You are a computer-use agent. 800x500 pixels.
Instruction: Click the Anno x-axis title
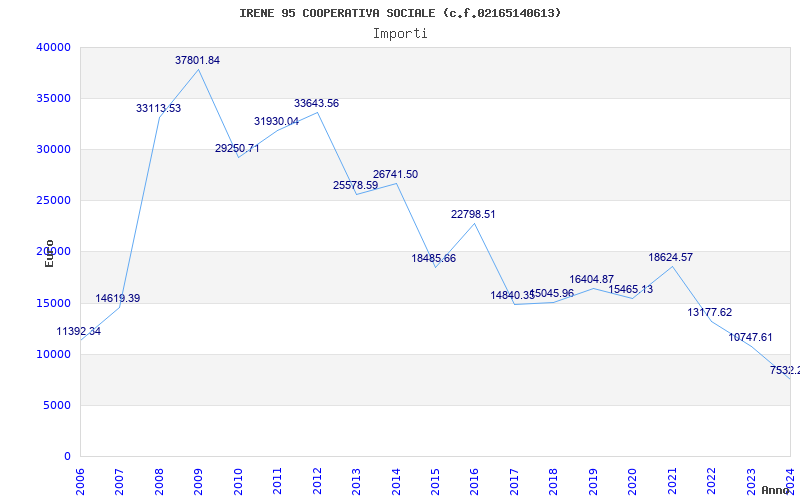(x=776, y=490)
